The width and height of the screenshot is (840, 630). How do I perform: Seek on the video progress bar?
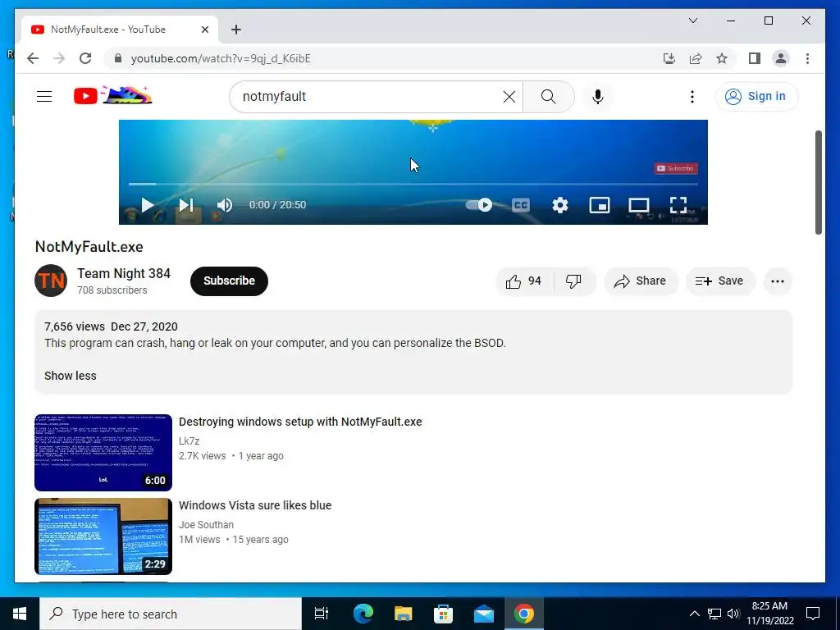tap(413, 184)
